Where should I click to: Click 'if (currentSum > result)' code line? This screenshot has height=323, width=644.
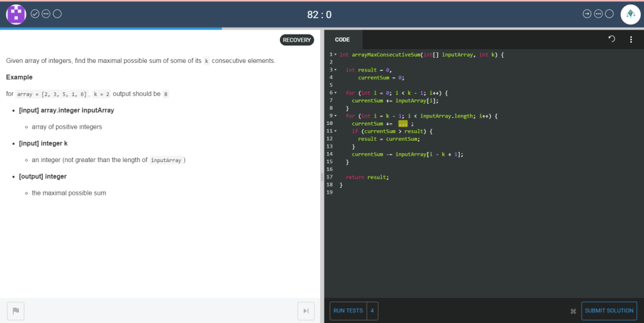click(x=392, y=131)
